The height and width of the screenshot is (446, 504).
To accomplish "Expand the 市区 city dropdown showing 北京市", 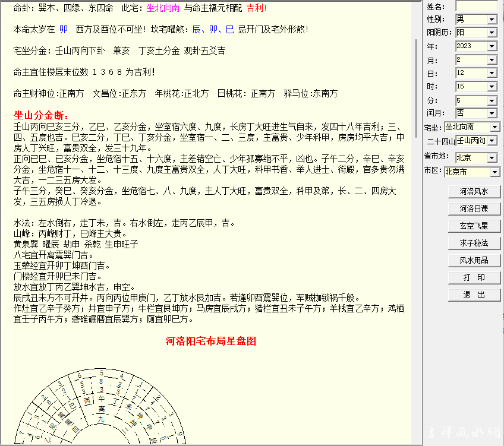I will coord(494,172).
